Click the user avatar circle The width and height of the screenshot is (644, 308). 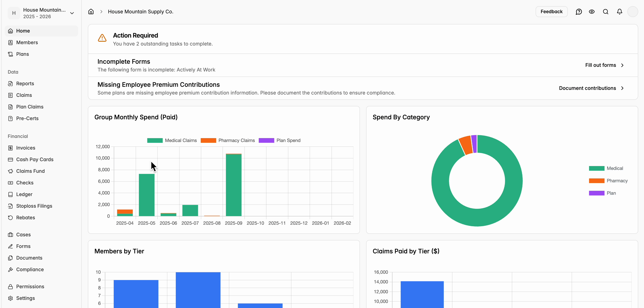633,11
